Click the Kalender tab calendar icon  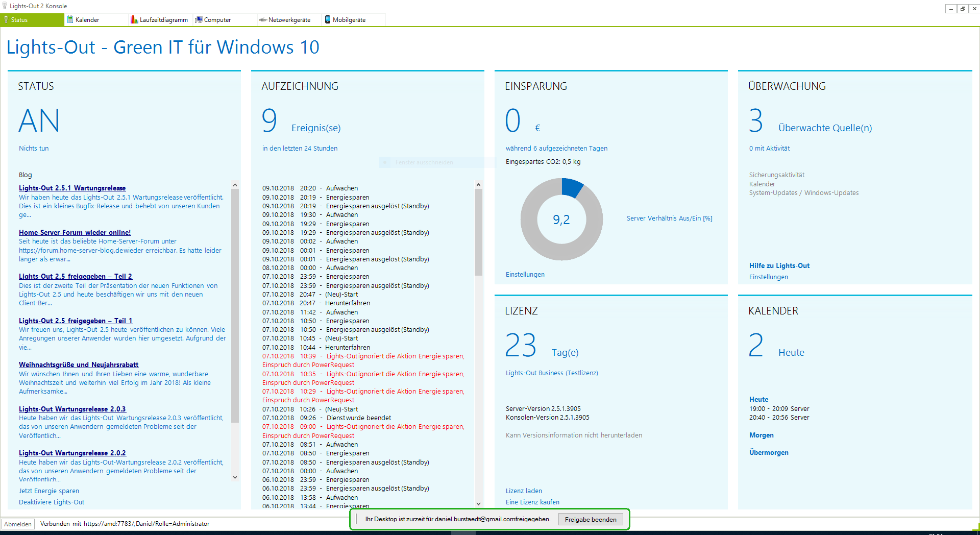pyautogui.click(x=70, y=19)
